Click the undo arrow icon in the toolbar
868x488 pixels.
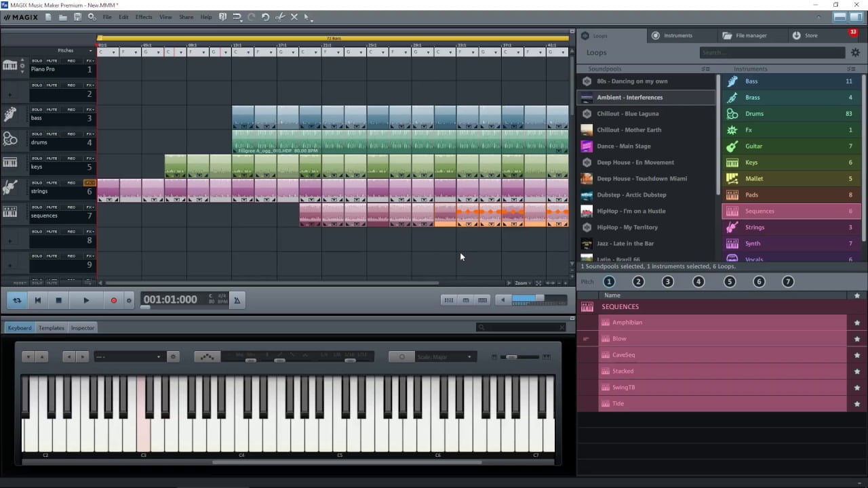[x=265, y=17]
